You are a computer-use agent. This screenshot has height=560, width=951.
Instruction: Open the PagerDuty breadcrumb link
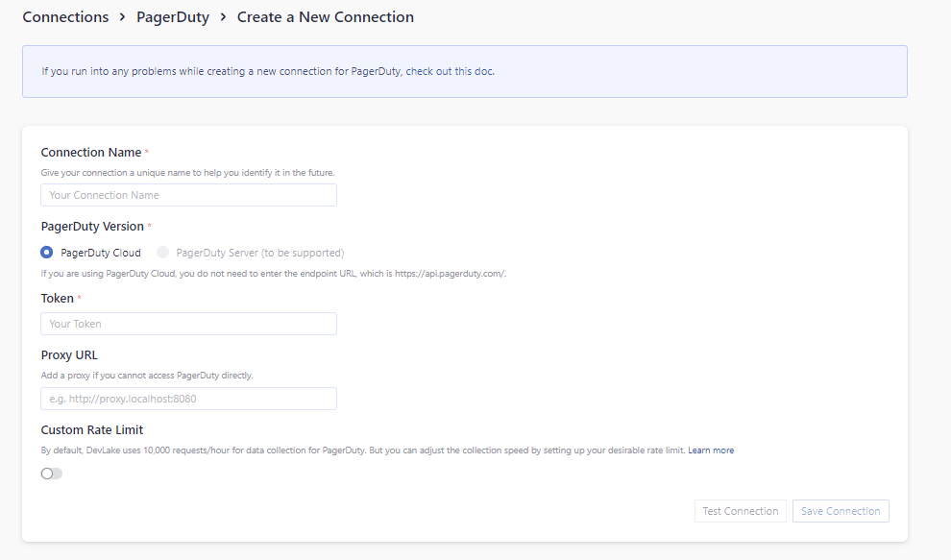click(173, 16)
